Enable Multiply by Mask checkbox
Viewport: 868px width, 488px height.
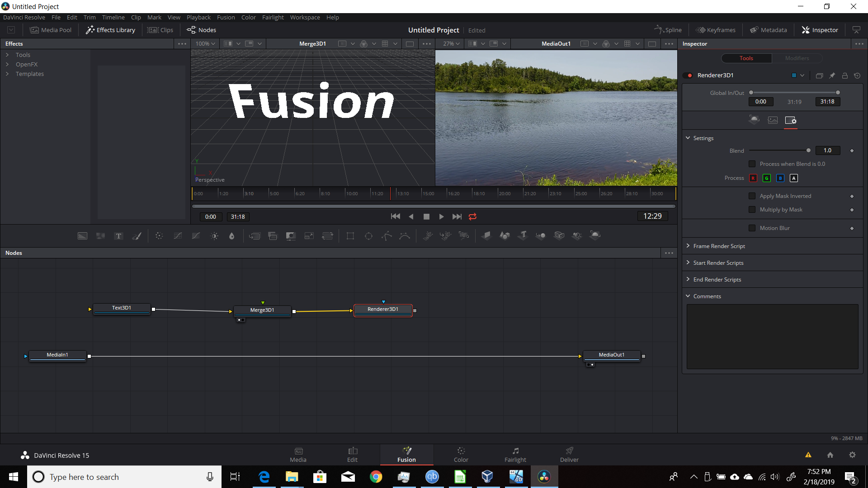752,210
